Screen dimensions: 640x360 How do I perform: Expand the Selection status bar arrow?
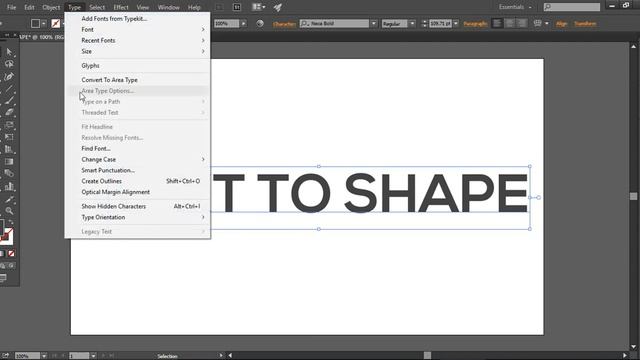(x=221, y=356)
